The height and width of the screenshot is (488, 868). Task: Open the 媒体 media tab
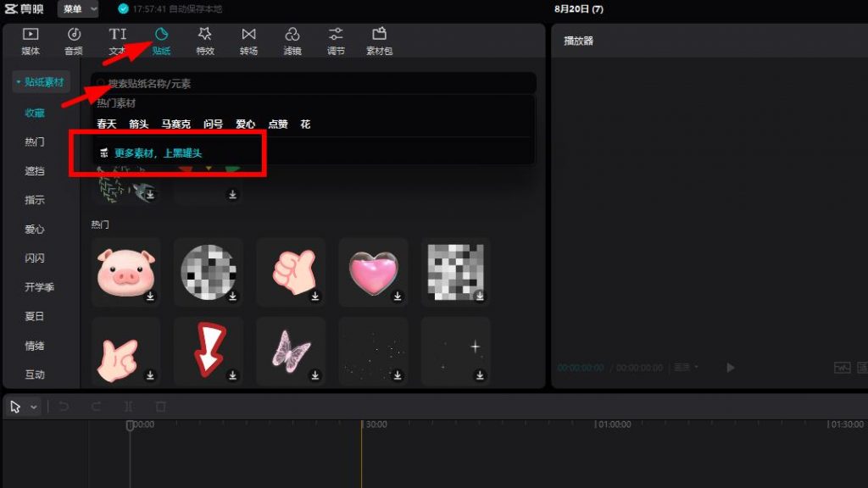[31, 42]
